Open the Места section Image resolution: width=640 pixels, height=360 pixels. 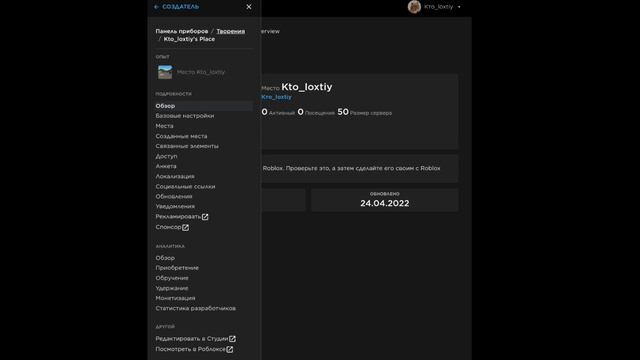click(x=164, y=126)
